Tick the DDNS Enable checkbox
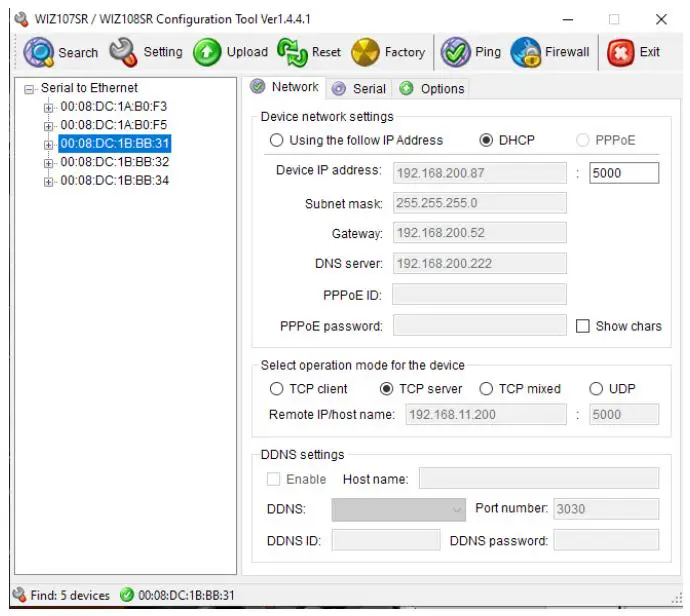Viewport: 690px width, 616px height. [273, 479]
